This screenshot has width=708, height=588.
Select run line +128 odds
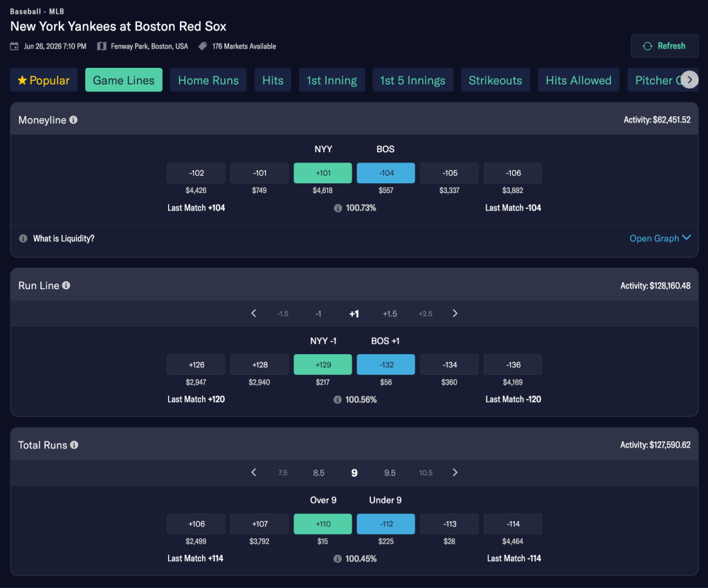click(259, 365)
